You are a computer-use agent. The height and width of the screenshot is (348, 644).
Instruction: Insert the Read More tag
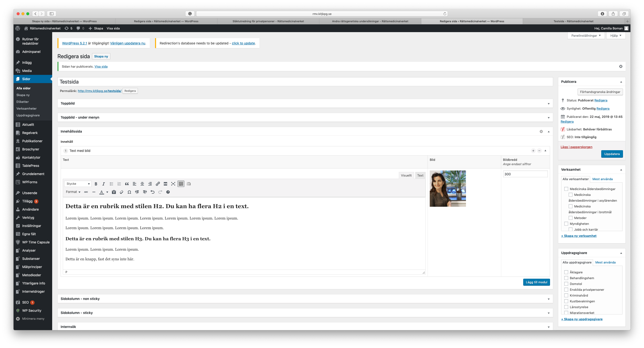(x=165, y=184)
